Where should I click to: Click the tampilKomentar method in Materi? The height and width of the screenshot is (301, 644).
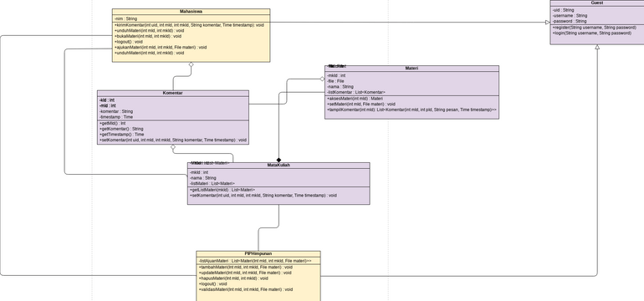(411, 110)
